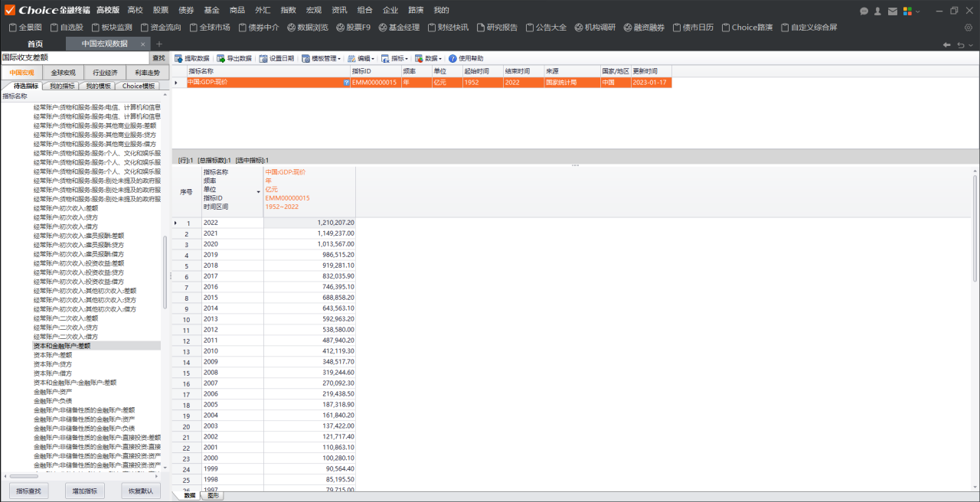Image resolution: width=980 pixels, height=502 pixels.
Task: Open the header fields dropdown arrow beside 单位
Action: pos(258,191)
